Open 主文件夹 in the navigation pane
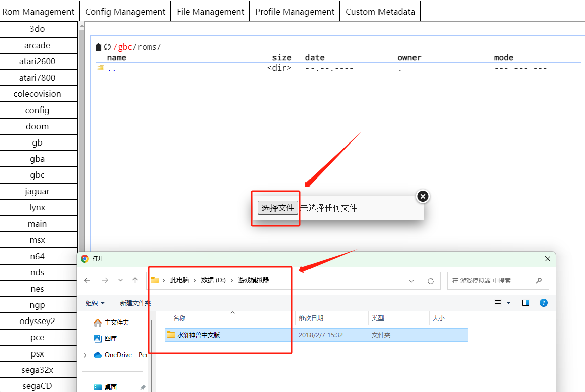 pyautogui.click(x=111, y=322)
